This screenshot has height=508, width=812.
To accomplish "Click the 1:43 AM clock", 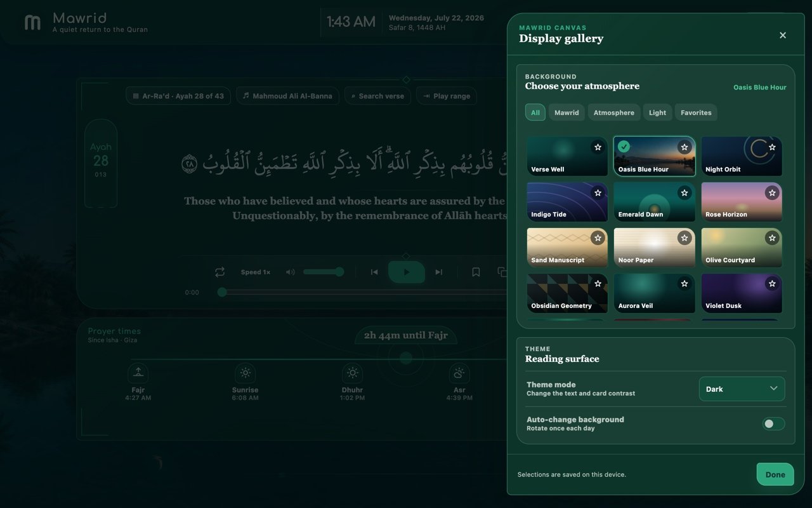I will [x=351, y=22].
